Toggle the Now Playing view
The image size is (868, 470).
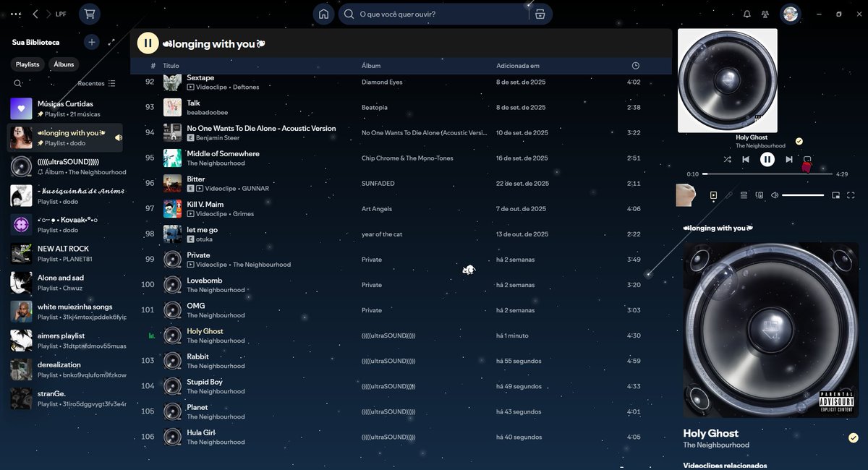[713, 195]
